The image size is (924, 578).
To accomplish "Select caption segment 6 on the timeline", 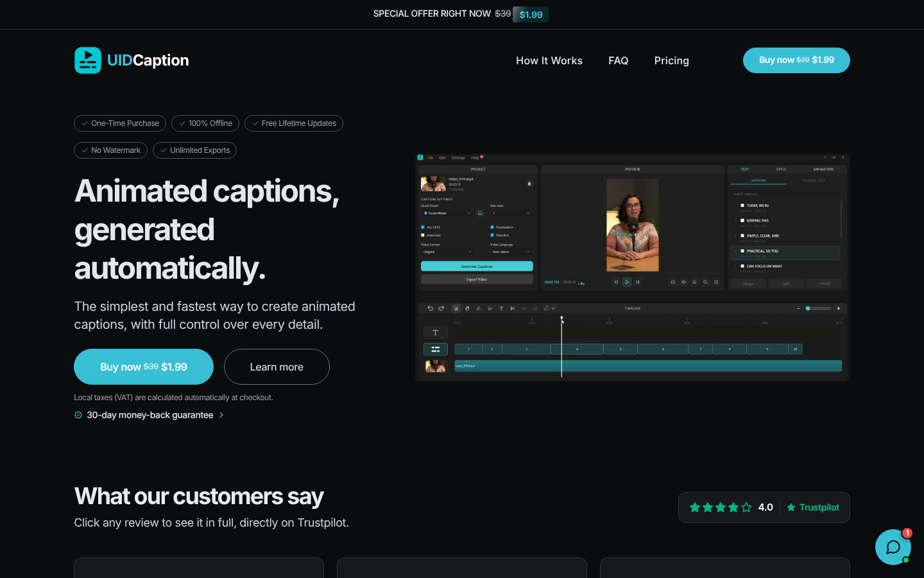I will coord(663,349).
